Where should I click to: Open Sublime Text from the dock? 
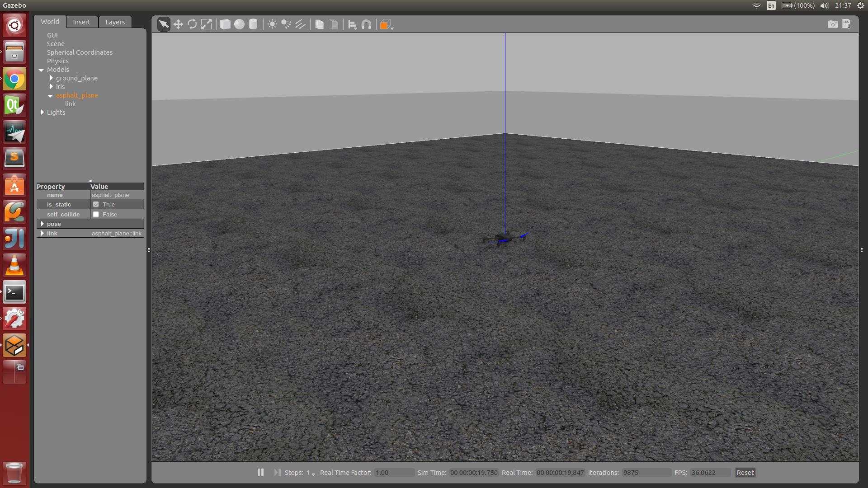[x=14, y=159]
